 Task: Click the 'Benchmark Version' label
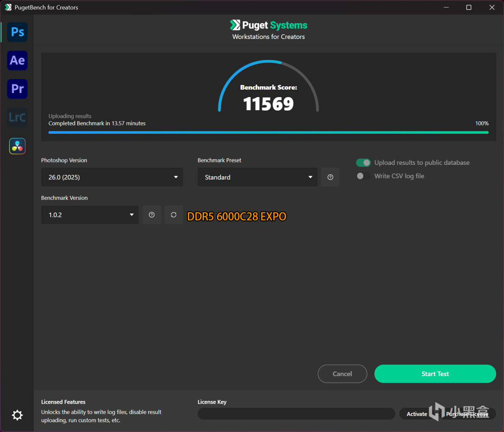[x=65, y=198]
